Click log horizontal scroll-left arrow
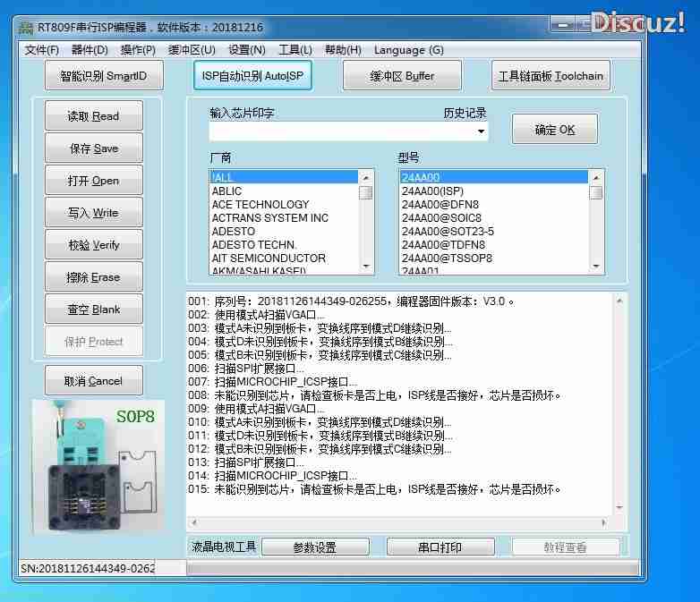 pyautogui.click(x=193, y=522)
